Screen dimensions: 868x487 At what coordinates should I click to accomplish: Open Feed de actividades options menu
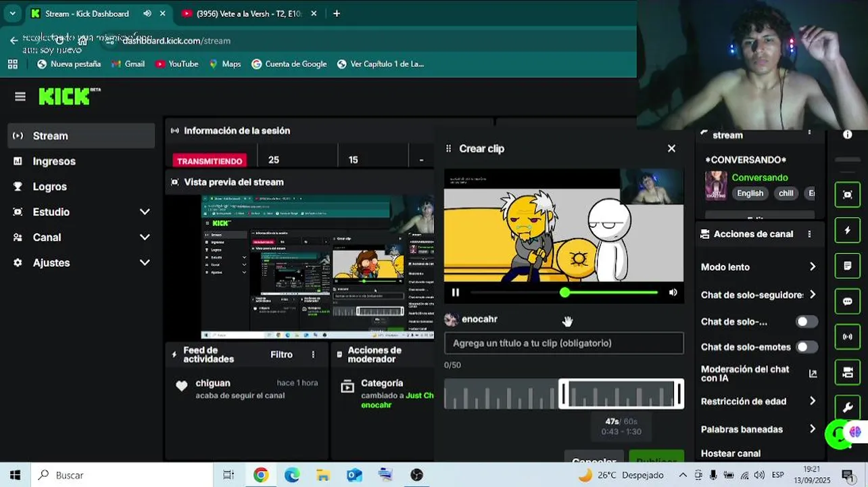click(x=313, y=354)
